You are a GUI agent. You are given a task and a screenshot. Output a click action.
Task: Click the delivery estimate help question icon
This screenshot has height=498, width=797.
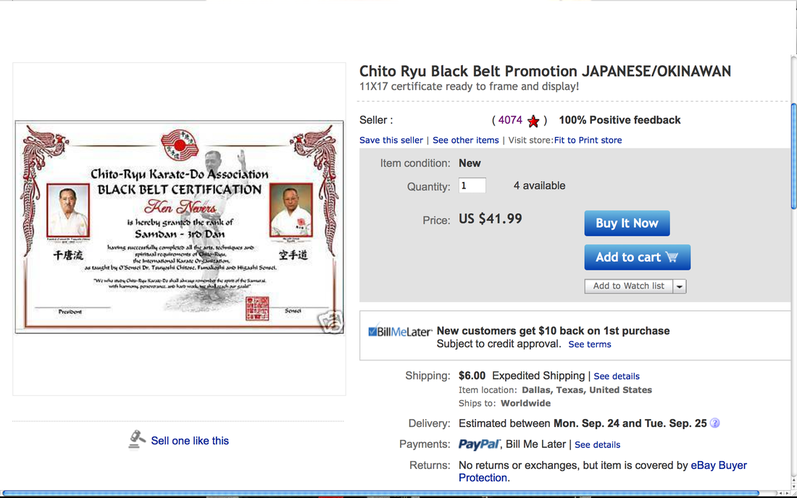click(x=715, y=423)
